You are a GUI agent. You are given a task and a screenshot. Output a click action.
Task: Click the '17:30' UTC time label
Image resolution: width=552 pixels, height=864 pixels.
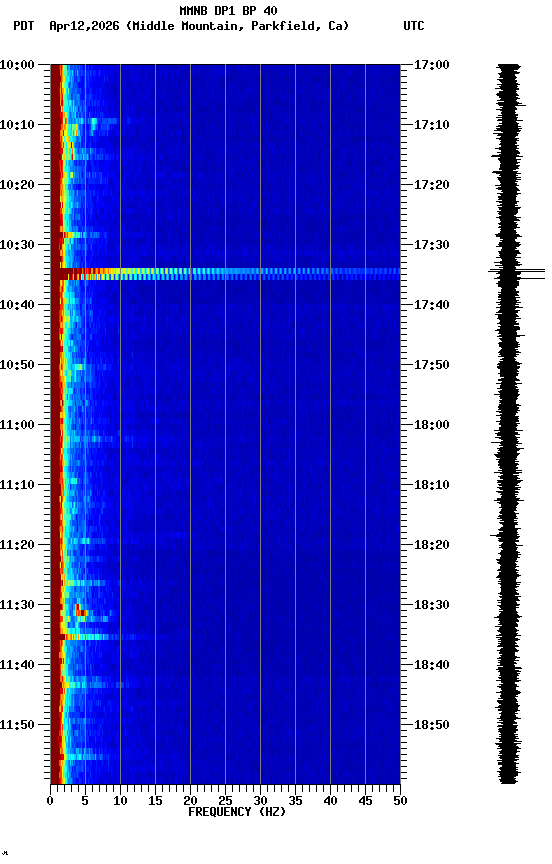(431, 245)
